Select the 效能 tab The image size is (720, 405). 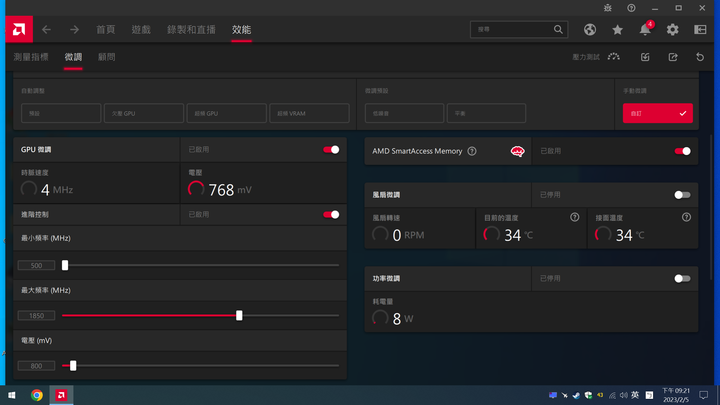point(242,30)
